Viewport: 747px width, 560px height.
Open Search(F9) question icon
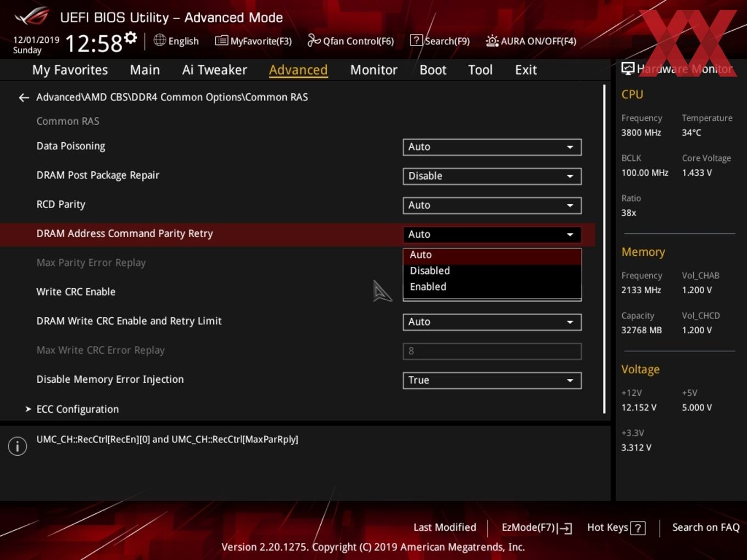[x=416, y=41]
